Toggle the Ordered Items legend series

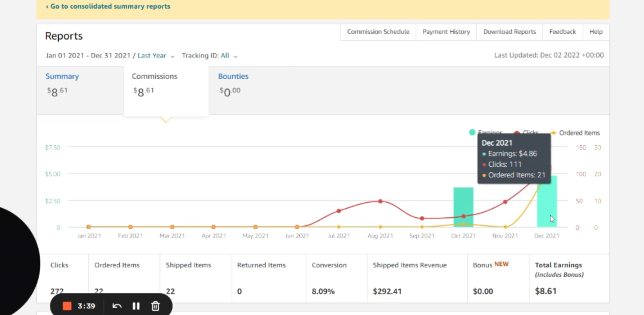coord(575,133)
